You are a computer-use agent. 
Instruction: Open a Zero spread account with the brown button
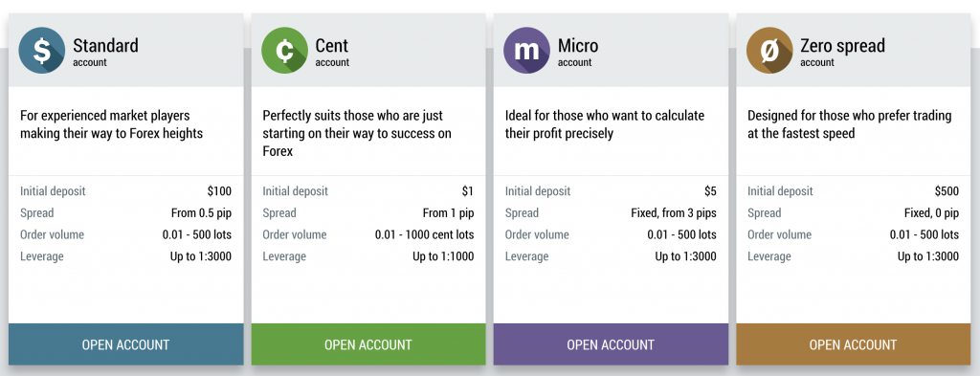coord(853,344)
